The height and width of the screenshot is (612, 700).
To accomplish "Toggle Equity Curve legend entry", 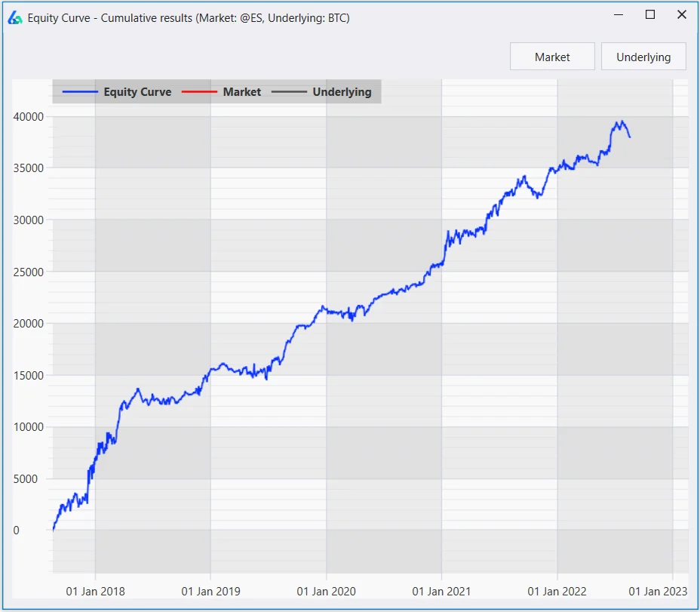I will tap(116, 92).
